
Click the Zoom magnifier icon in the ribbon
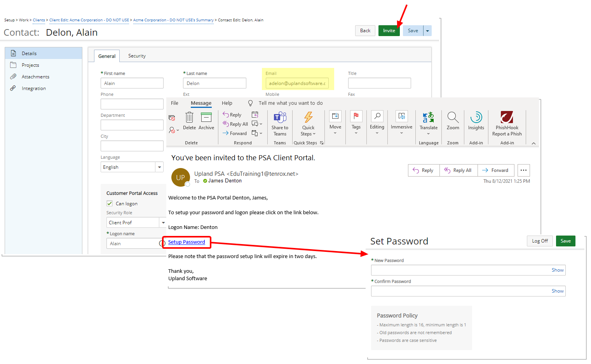point(453,117)
